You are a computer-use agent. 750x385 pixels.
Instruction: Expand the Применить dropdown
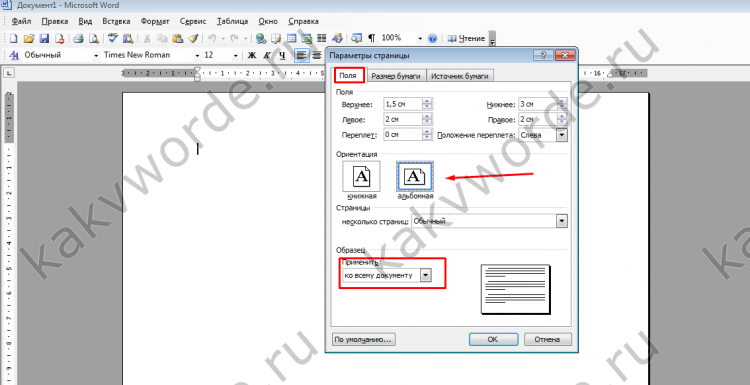[x=426, y=275]
